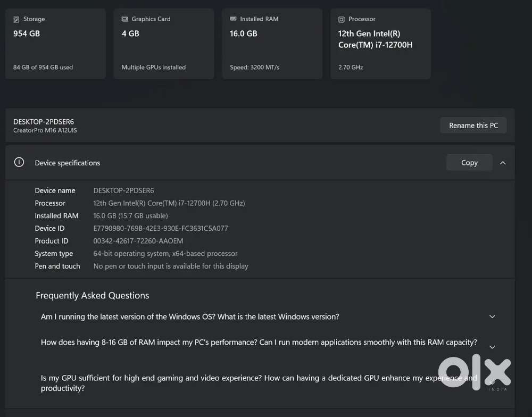Click the Graphics Card icon
The height and width of the screenshot is (417, 532).
click(x=125, y=19)
